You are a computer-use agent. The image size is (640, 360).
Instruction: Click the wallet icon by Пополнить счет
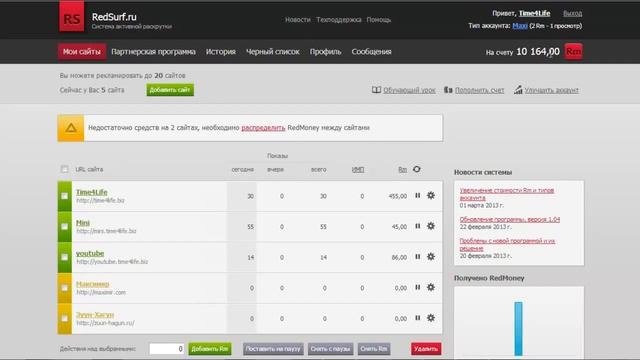point(448,90)
